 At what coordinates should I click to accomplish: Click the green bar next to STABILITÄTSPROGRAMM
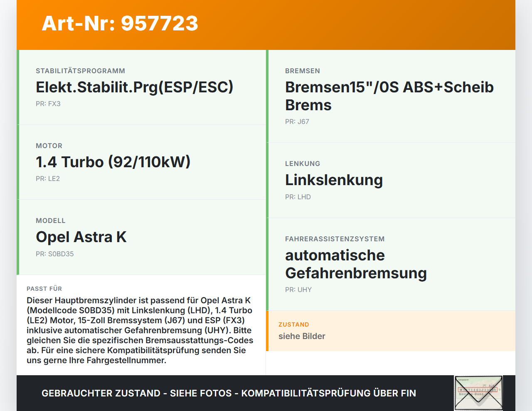pyautogui.click(x=18, y=87)
